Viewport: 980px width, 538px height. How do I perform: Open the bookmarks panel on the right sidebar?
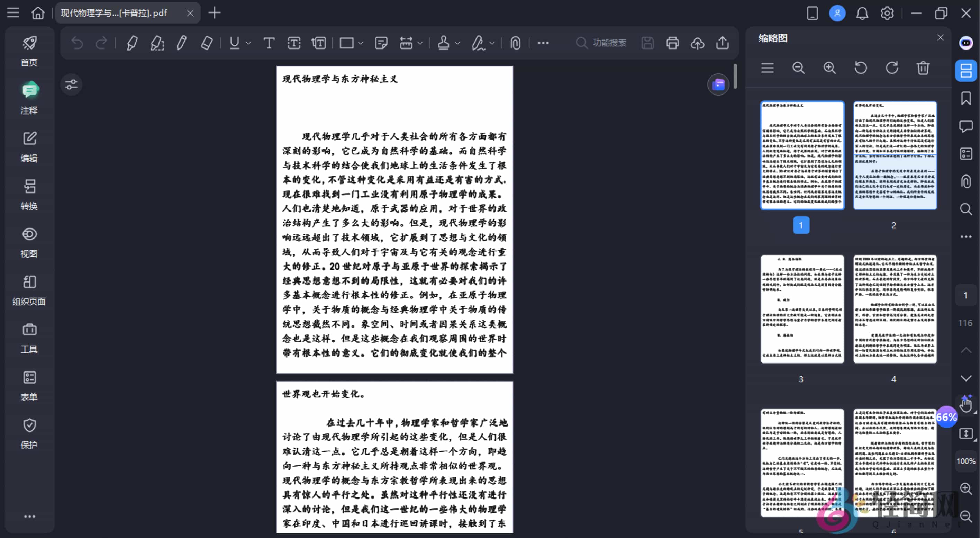(967, 99)
